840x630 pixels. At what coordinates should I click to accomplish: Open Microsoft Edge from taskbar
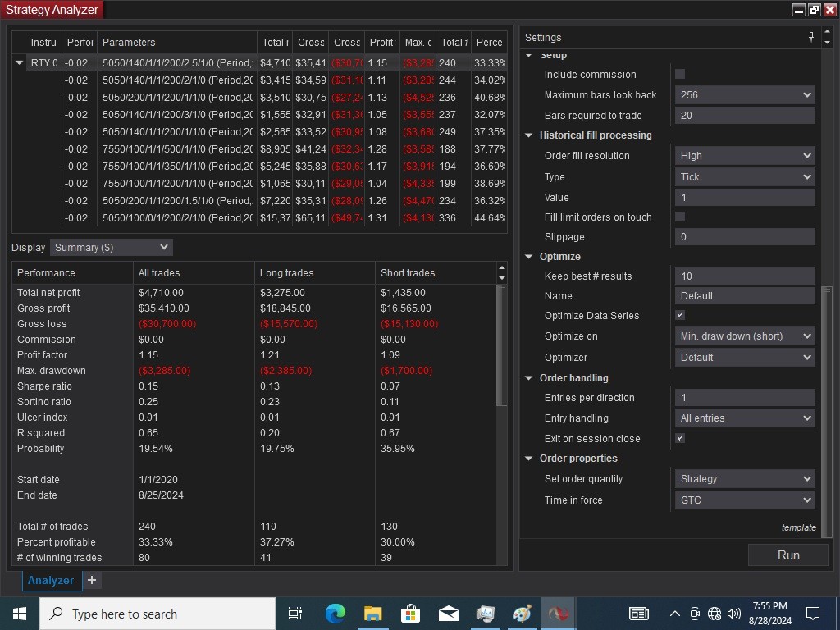click(335, 614)
